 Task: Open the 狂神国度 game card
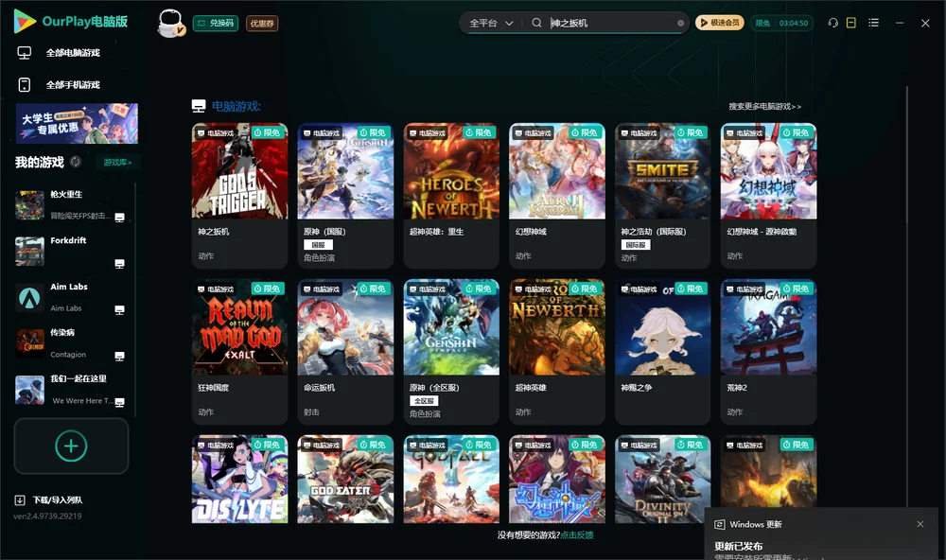click(239, 351)
